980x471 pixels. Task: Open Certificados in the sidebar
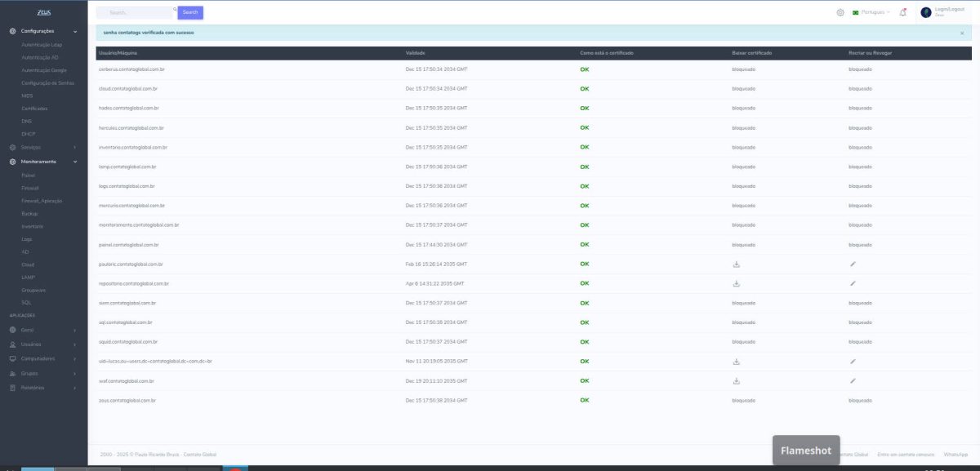point(34,109)
